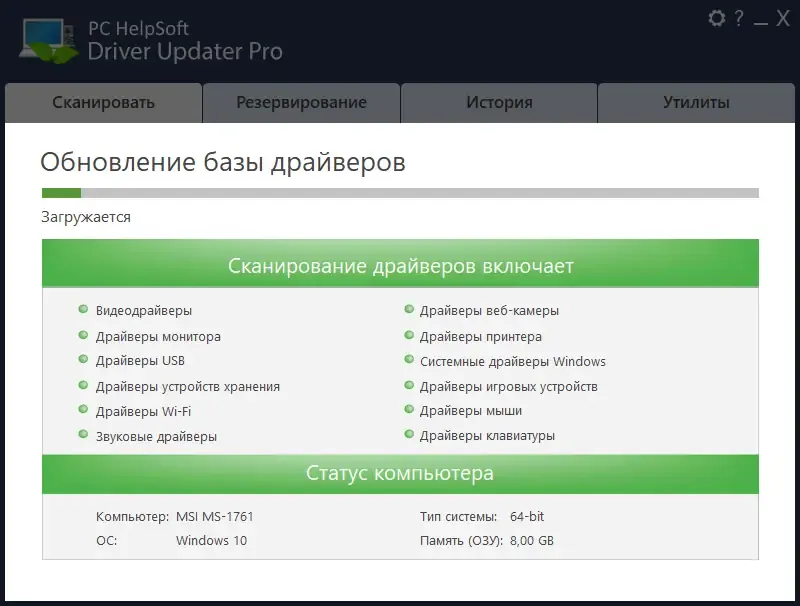
Task: Return to the Сканировать tab
Action: 103,102
